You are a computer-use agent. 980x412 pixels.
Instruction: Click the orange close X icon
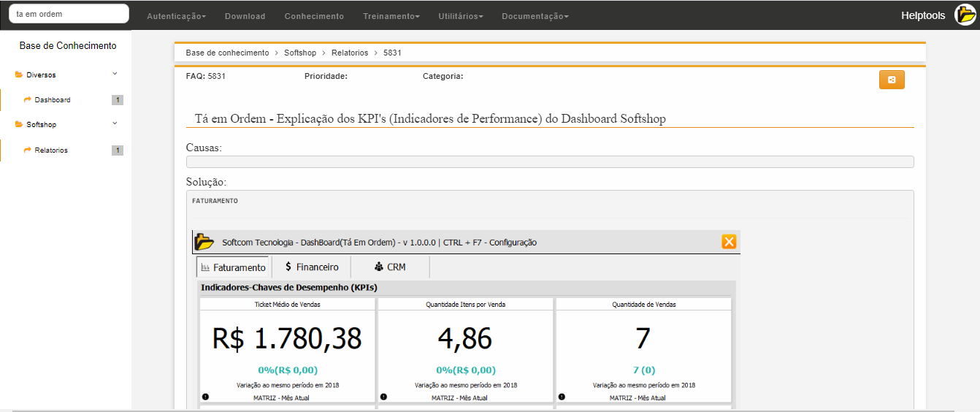[728, 242]
